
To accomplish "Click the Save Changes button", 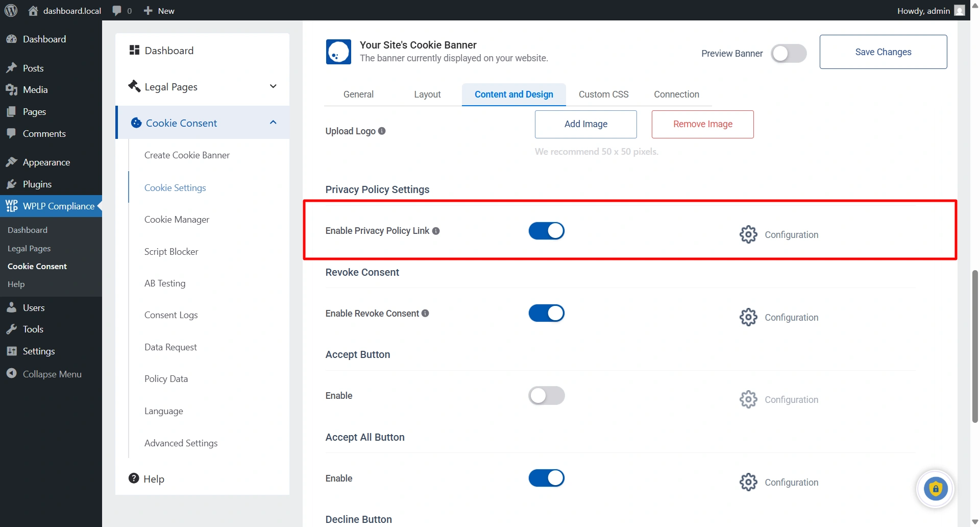I will [884, 52].
